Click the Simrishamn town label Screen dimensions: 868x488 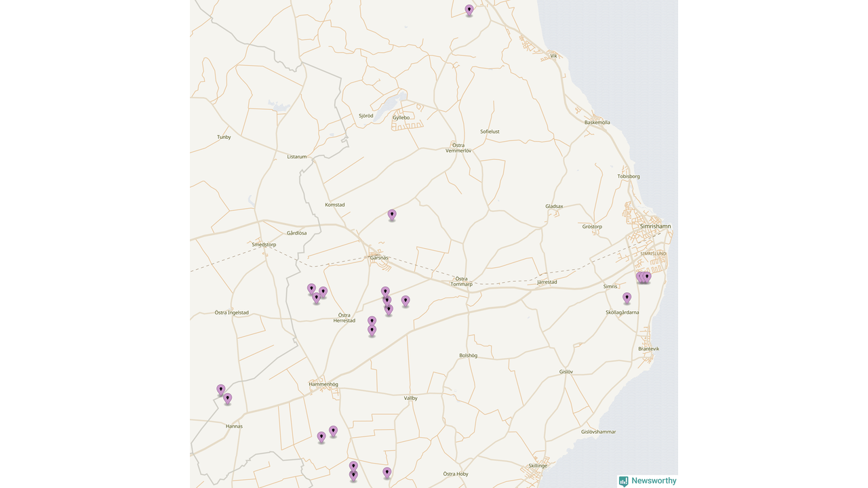(655, 226)
